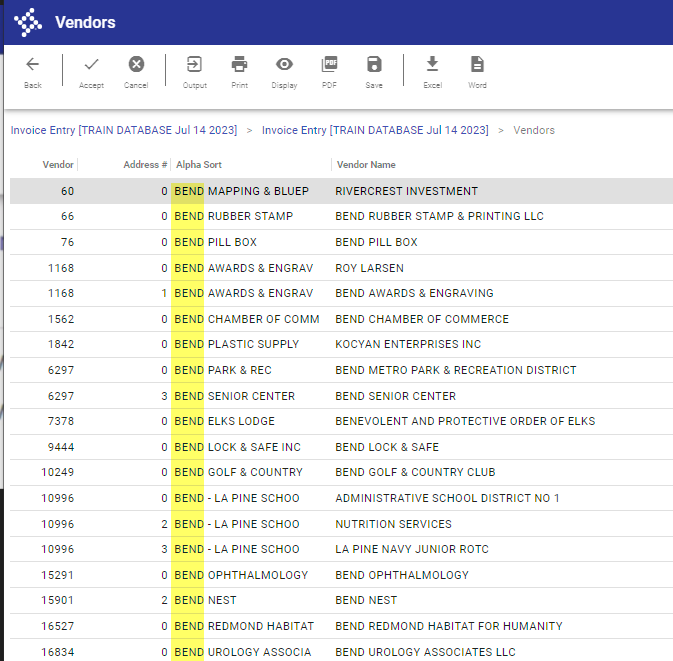The width and height of the screenshot is (673, 661).
Task: Click vendor number 15901
Action: coord(58,600)
